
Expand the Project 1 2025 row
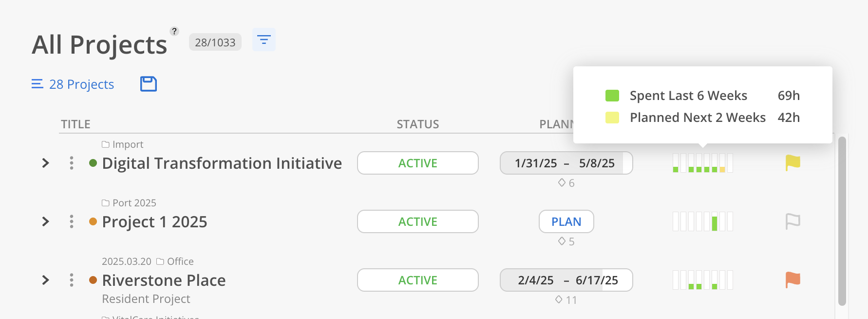pos(46,221)
